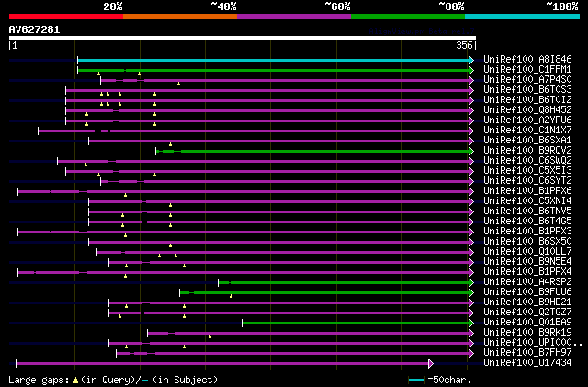Click the ~60% legend label
588x387 pixels.
(337, 6)
